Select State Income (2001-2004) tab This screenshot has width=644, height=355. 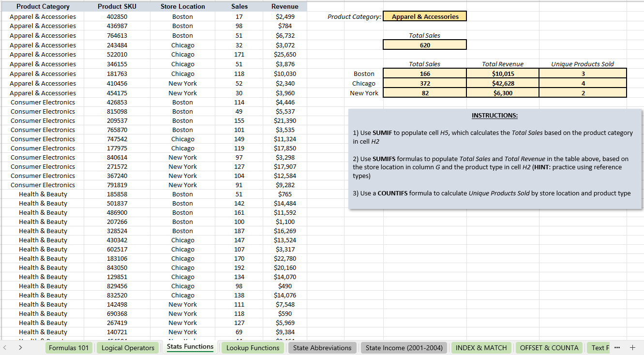404,348
